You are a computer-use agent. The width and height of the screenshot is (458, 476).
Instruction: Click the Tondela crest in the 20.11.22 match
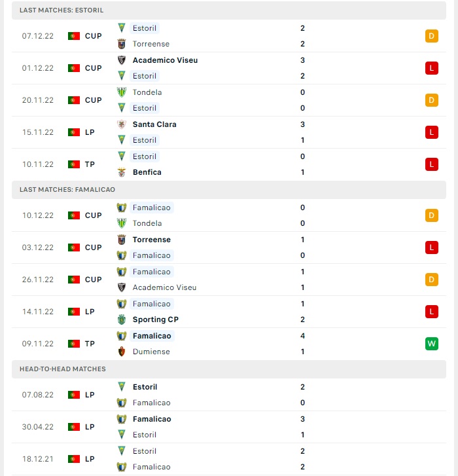click(122, 92)
